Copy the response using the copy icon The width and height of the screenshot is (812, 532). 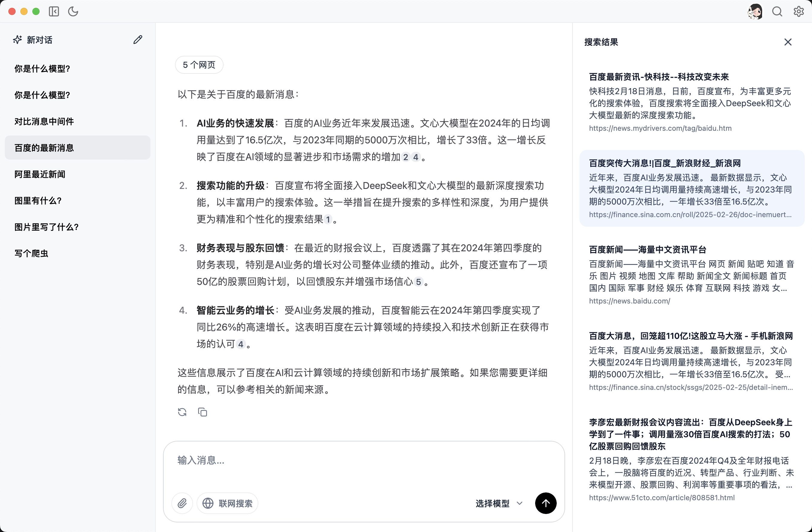coord(203,412)
